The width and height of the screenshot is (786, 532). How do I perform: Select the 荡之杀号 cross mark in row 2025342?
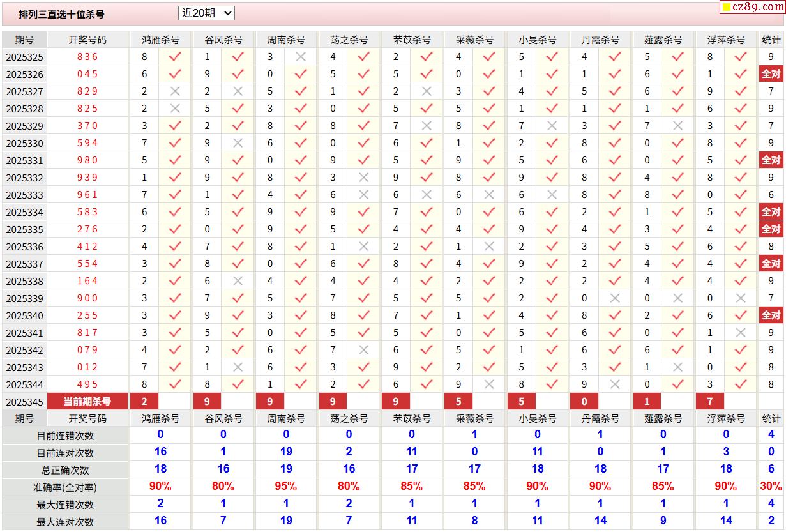point(363,350)
